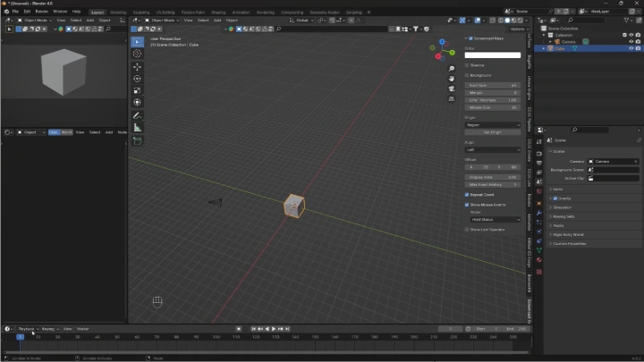The width and height of the screenshot is (644, 362).
Task: Switch to the Modeling workspace tab
Action: point(118,13)
